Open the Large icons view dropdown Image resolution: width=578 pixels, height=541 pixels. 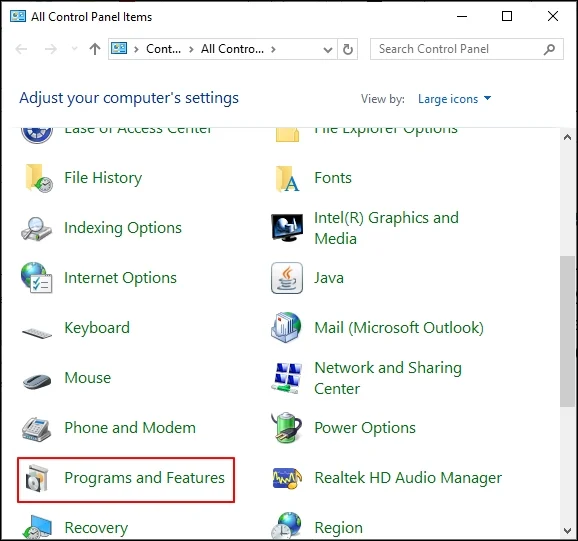455,99
